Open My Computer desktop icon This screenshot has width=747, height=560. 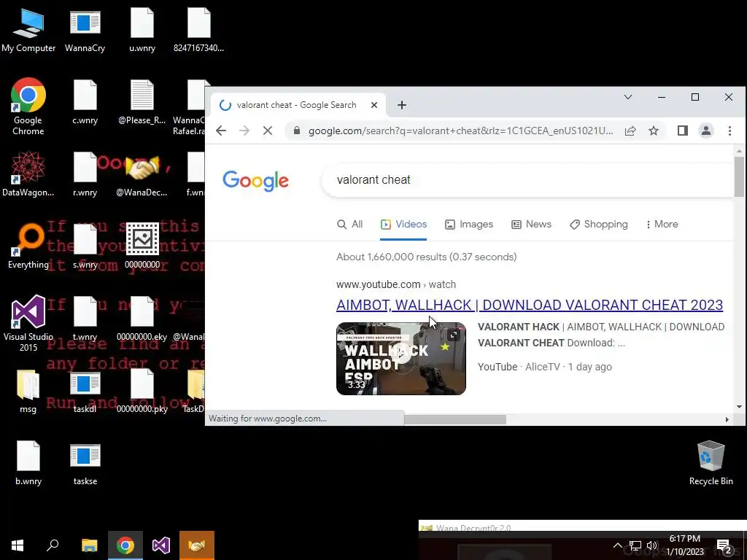pos(28,30)
